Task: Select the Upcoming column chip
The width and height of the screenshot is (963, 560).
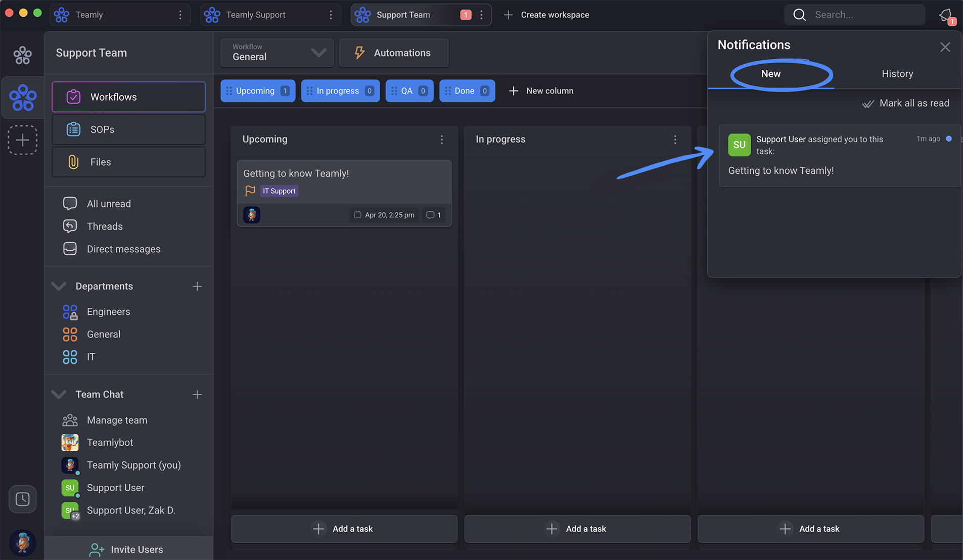Action: [258, 91]
